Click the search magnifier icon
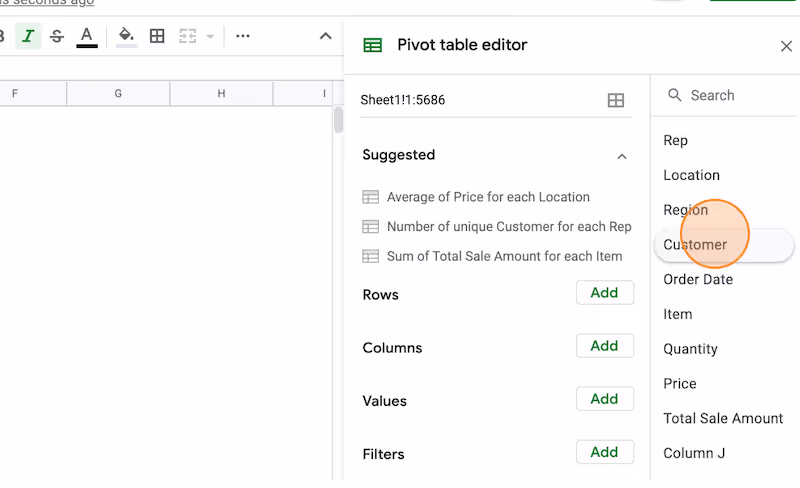 point(674,95)
